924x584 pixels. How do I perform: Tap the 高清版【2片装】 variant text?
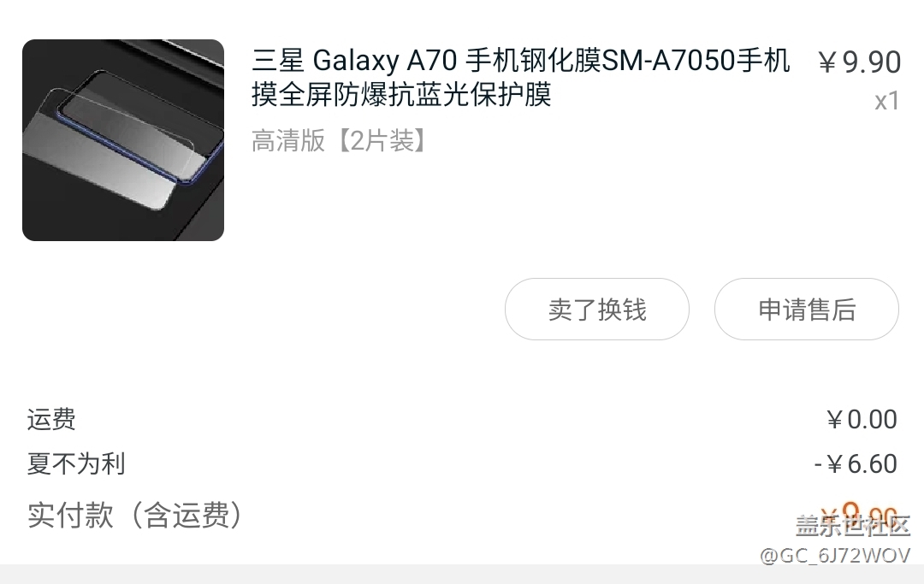tap(340, 141)
